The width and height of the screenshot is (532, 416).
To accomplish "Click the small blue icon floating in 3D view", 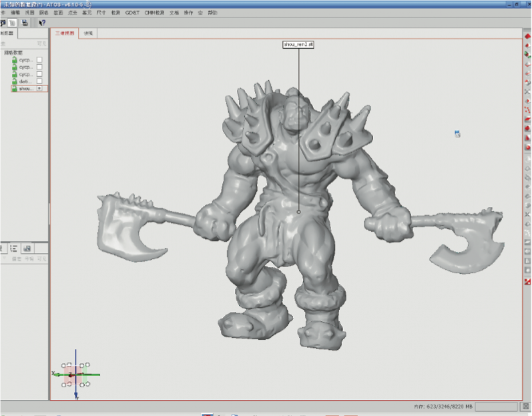I will 457,134.
